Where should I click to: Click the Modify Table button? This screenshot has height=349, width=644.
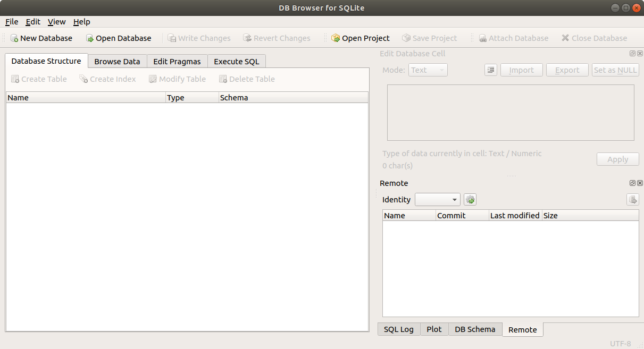click(x=178, y=79)
